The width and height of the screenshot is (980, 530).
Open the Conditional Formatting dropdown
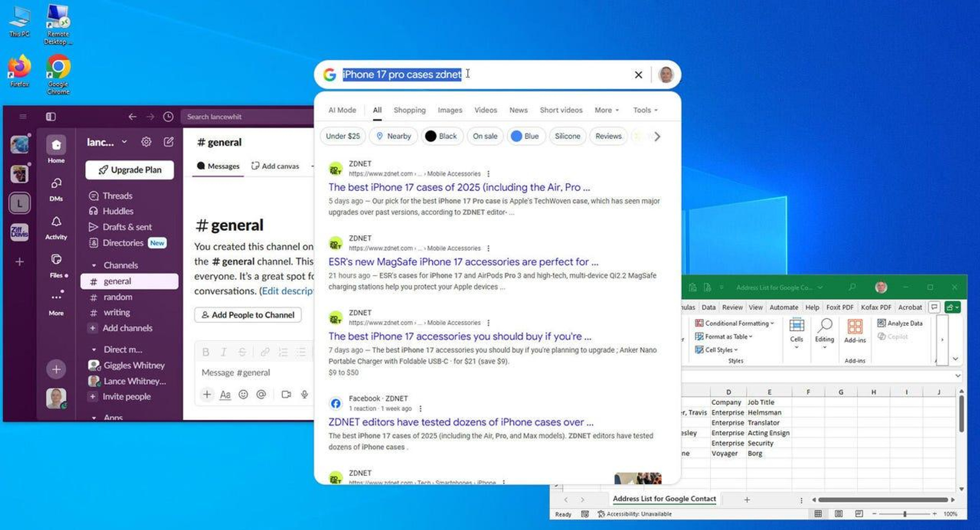point(734,323)
